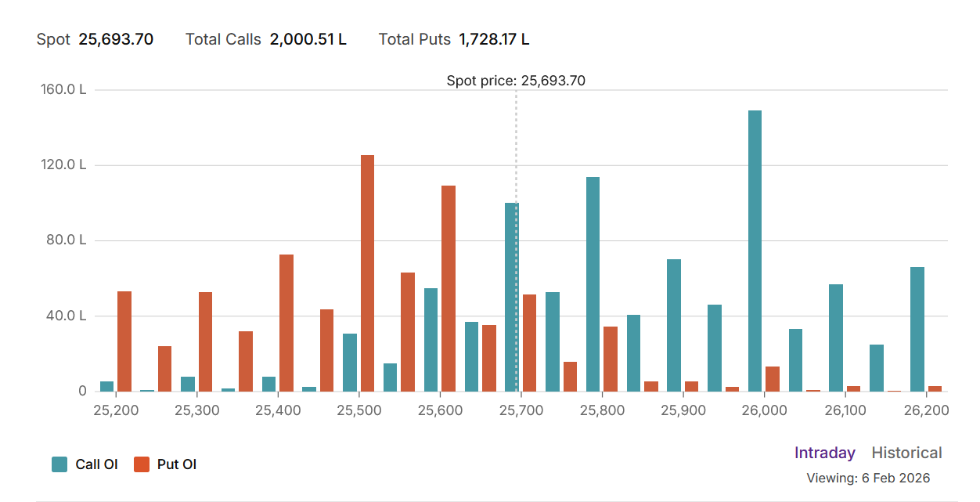
Task: Click the Call OI bar at the 26,200 strike
Action: tap(917, 329)
